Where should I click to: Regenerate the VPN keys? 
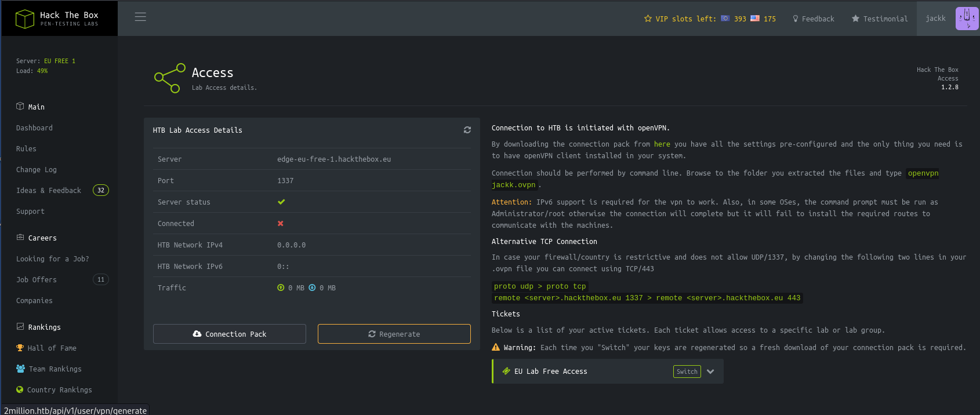394,334
